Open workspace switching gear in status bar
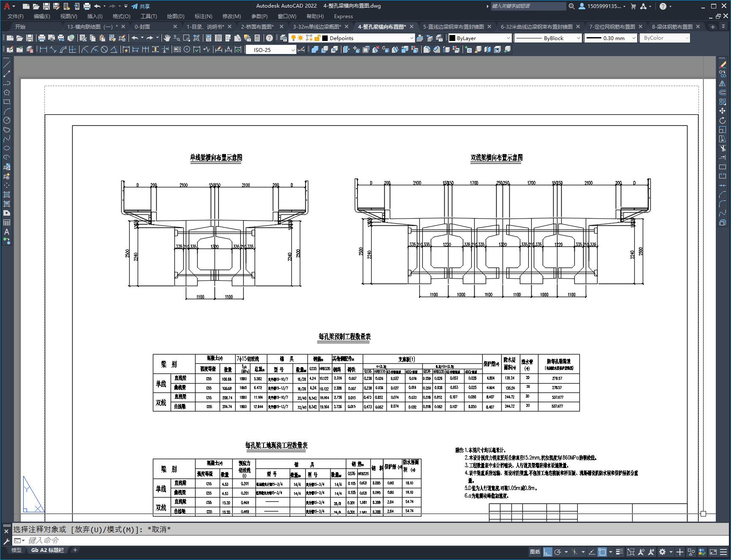 (662, 552)
